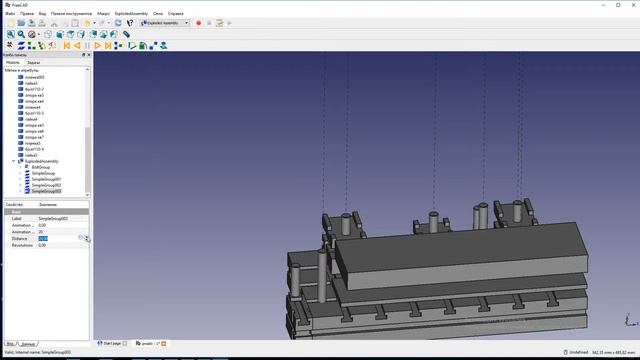Expand SimpleGroup001 tree item

(x=20, y=179)
